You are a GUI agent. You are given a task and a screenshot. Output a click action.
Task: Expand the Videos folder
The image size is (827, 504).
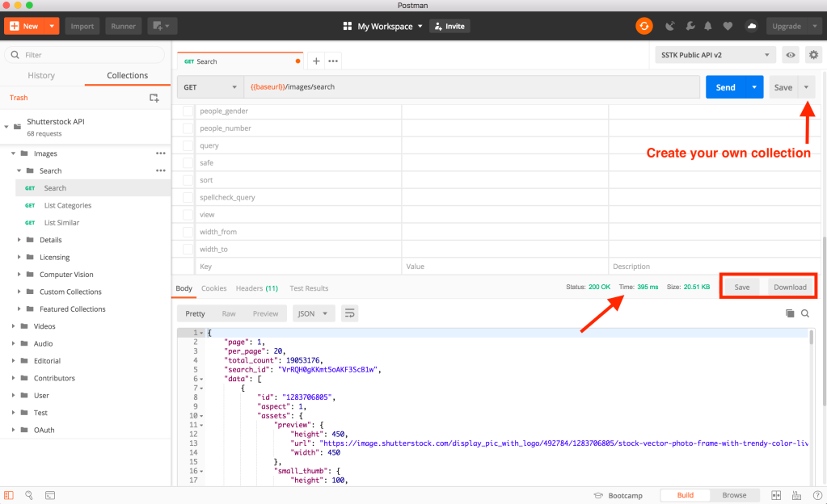[x=13, y=326]
